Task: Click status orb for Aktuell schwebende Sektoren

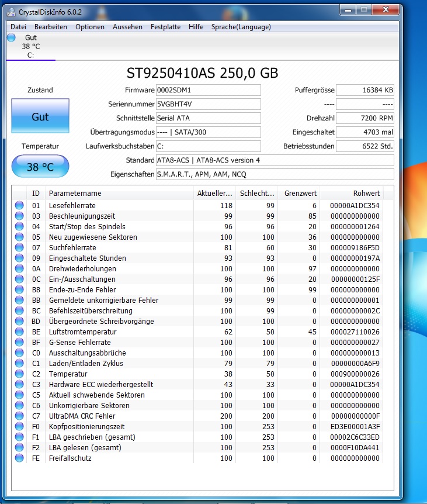Action: [x=19, y=395]
